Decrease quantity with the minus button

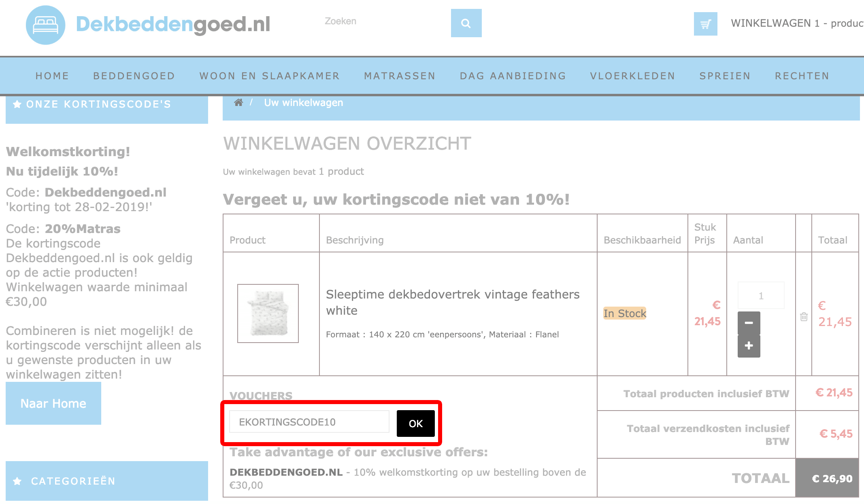click(x=749, y=323)
